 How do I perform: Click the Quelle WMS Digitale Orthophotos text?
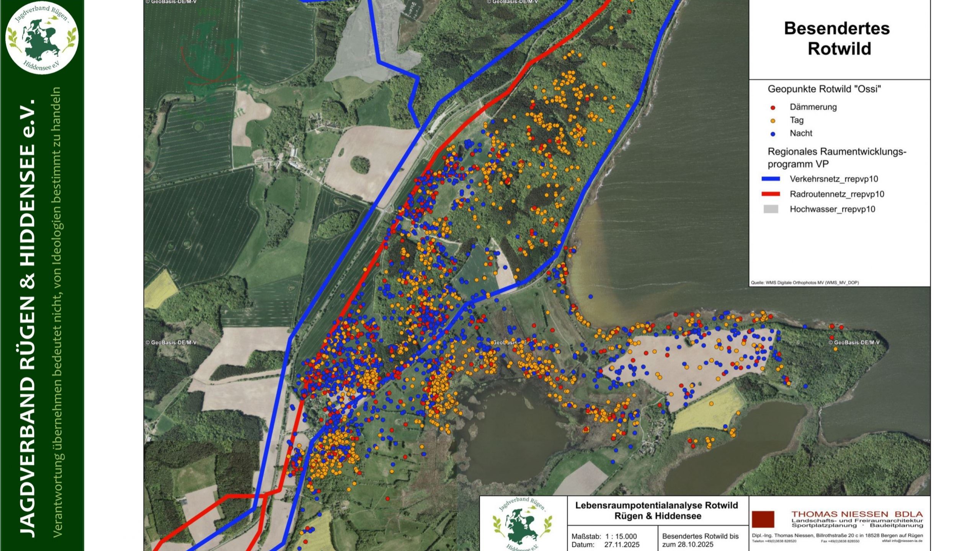805,283
